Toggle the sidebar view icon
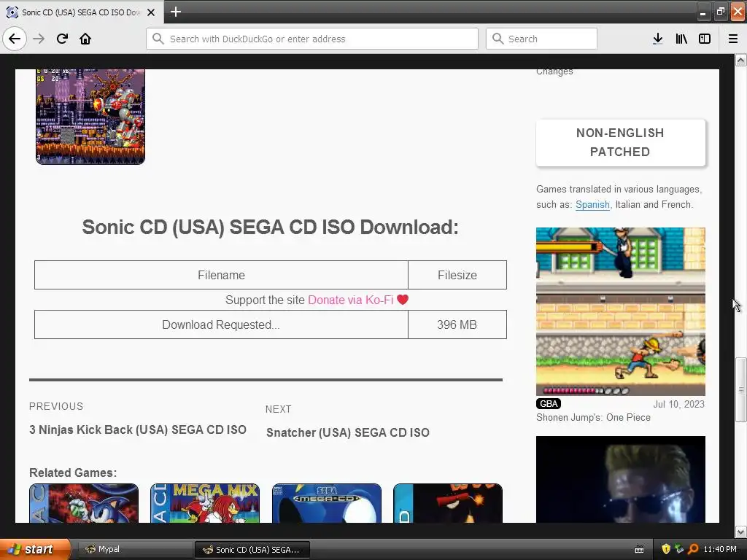 pos(705,39)
